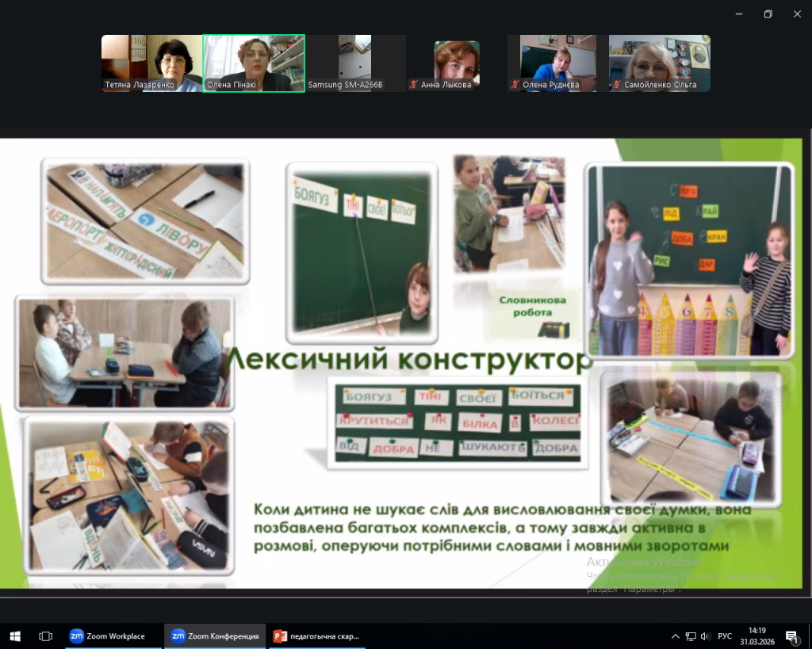Click the network icon in system tray

point(691,636)
